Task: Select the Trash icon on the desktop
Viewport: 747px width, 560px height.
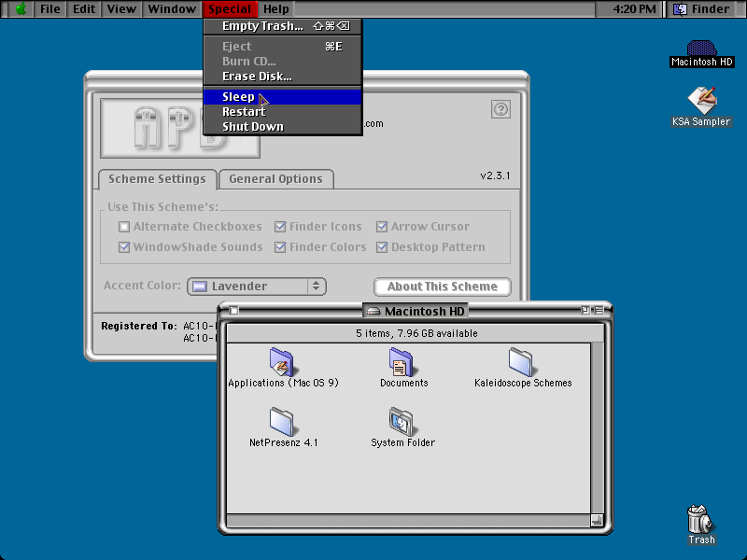Action: coord(701,519)
